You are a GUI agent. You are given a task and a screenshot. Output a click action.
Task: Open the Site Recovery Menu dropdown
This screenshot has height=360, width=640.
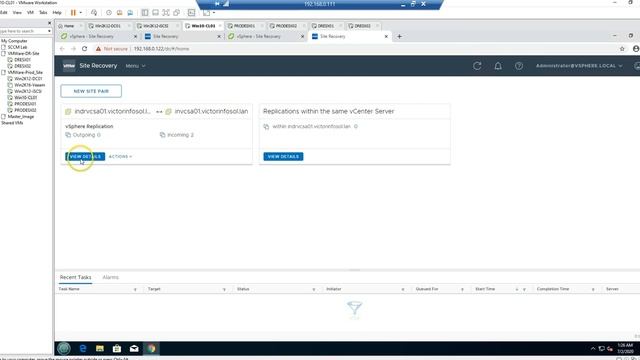pos(135,66)
